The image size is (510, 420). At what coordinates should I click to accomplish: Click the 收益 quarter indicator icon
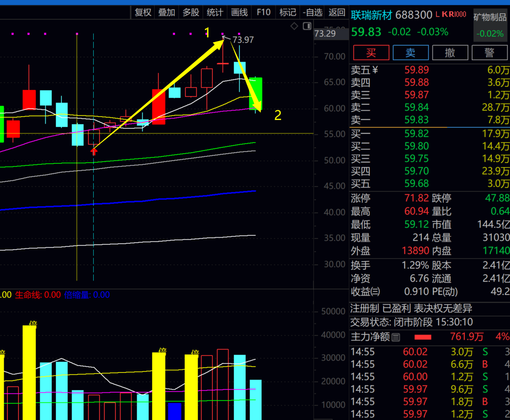point(375,292)
